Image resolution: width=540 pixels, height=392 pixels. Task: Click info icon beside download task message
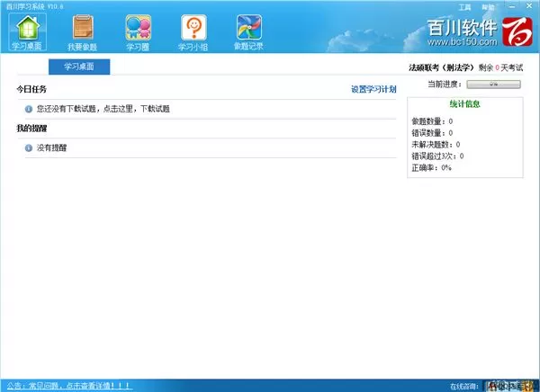(29, 109)
